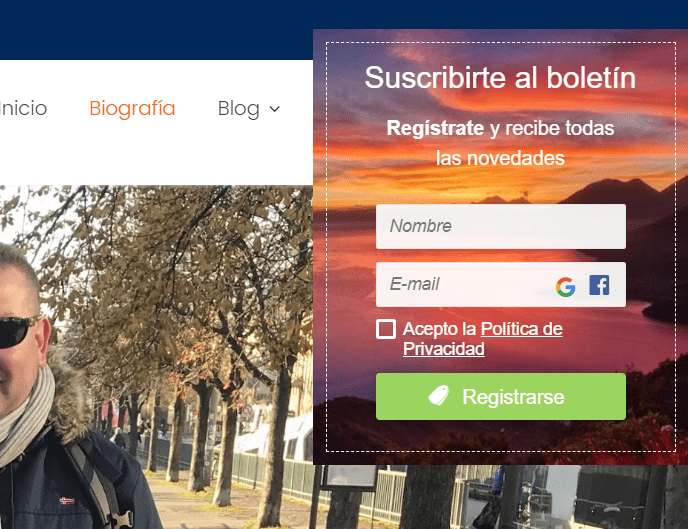Click the man's sunglasses in the photo
Viewport: 688px width, 529px height.
click(x=18, y=332)
